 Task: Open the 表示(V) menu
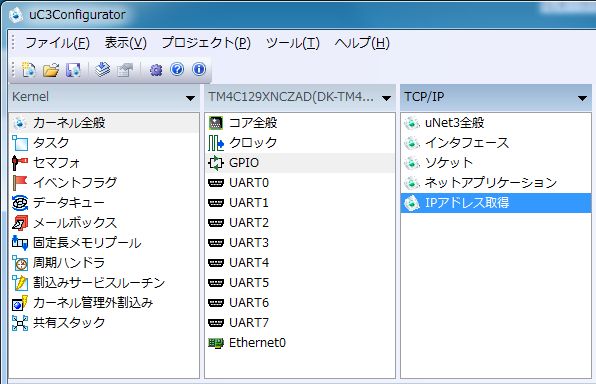click(x=125, y=43)
